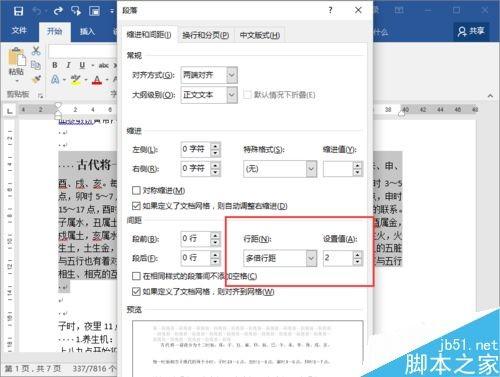Select Line and Page Breaks tab
Screen dimensions: 500x377
[x=206, y=35]
